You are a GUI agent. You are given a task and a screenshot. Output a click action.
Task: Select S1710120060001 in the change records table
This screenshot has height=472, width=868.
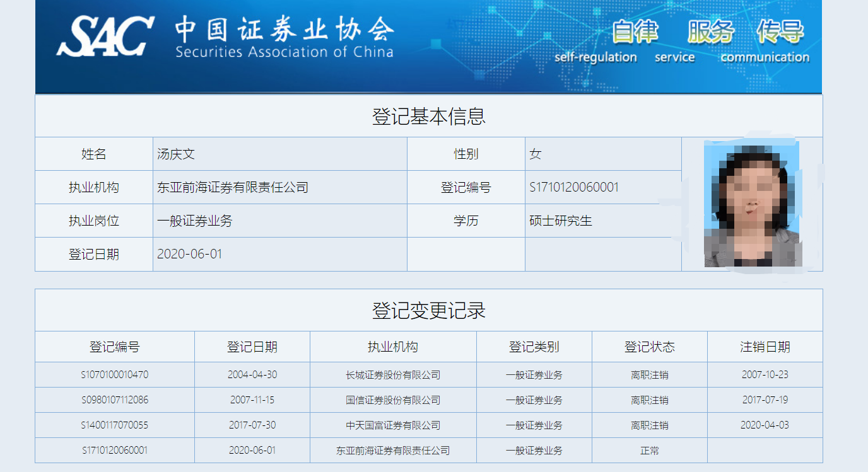[115, 451]
